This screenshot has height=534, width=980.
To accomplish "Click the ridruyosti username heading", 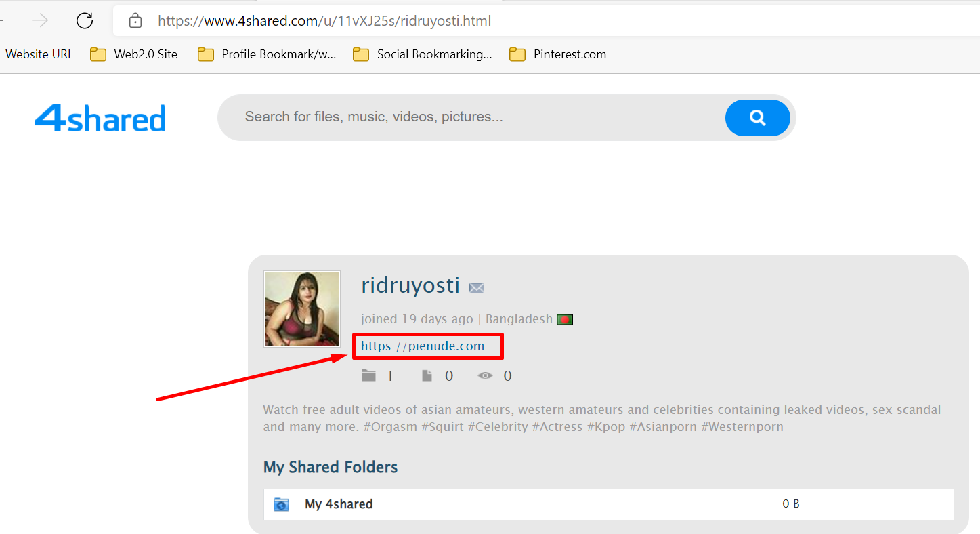I will tap(410, 285).
